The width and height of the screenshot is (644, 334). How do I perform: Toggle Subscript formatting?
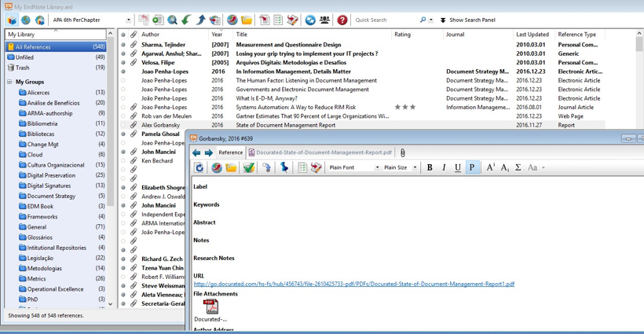pos(505,167)
